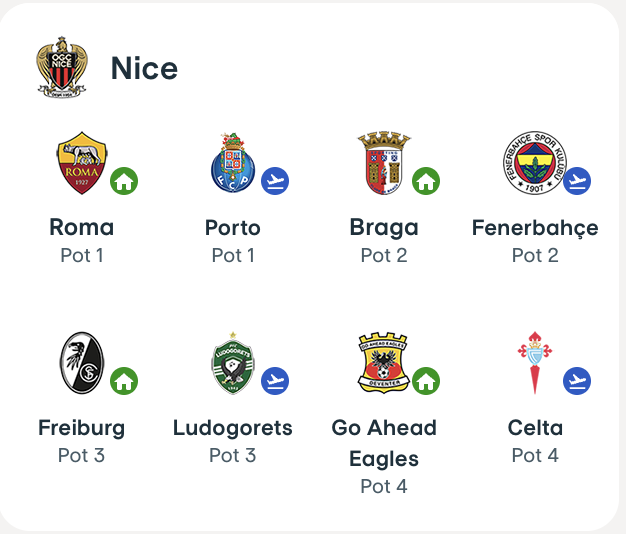Viewport: 626px width, 534px height.
Task: Click the Freiburg club crest
Action: [x=81, y=362]
